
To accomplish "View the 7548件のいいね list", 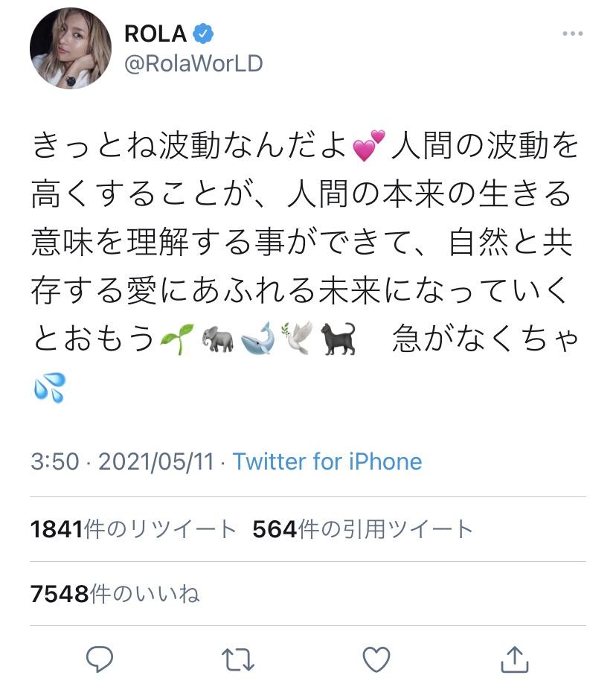I will [115, 593].
